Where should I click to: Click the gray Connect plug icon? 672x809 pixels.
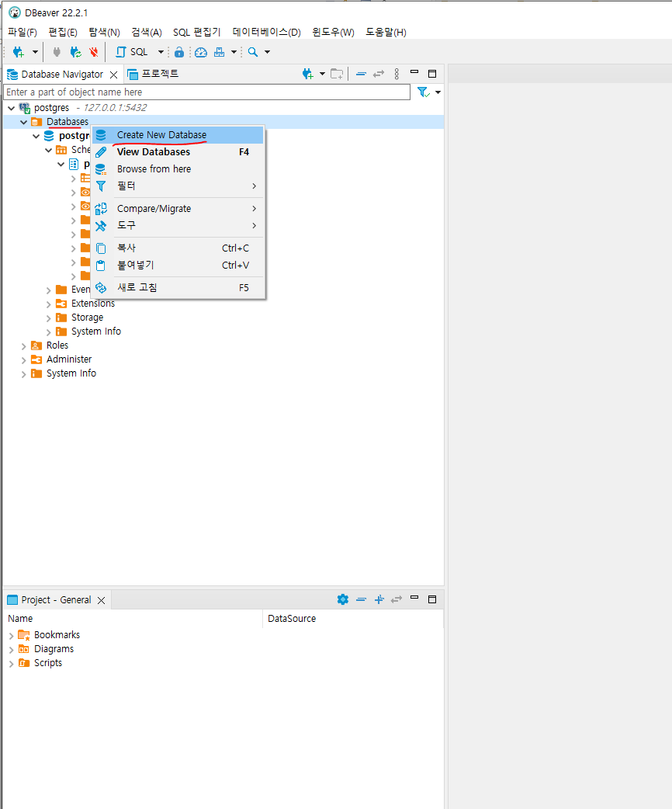(57, 52)
